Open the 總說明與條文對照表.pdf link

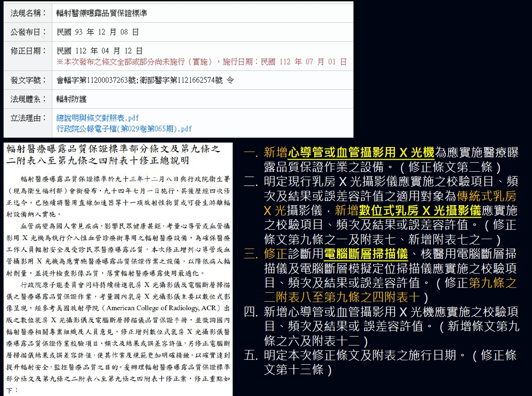(98, 118)
